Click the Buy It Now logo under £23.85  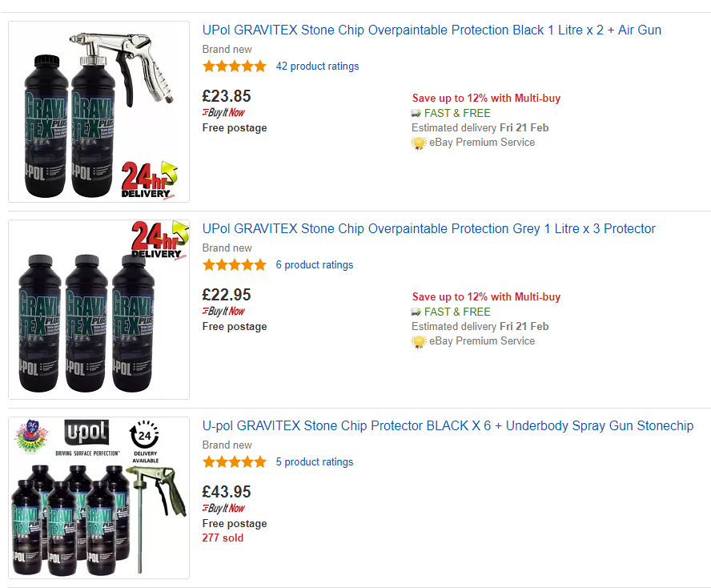click(x=224, y=113)
